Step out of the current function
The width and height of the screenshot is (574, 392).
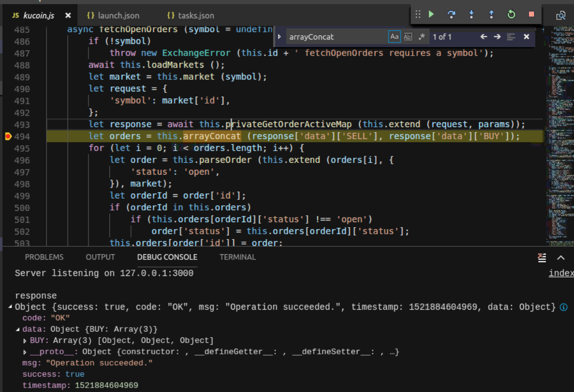[x=491, y=15]
